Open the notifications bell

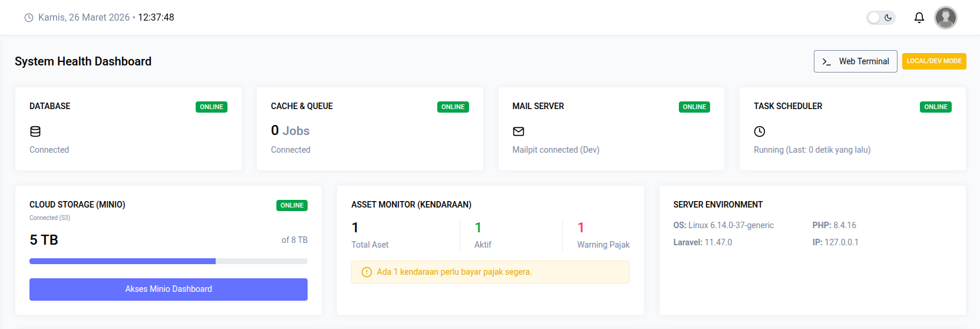(919, 18)
